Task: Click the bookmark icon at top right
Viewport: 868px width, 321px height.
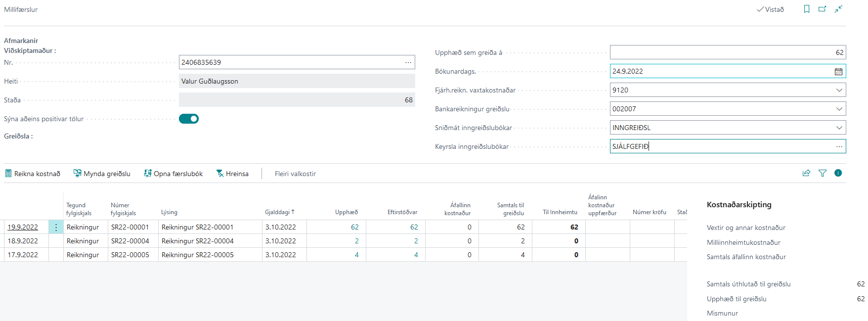Action: [x=807, y=9]
